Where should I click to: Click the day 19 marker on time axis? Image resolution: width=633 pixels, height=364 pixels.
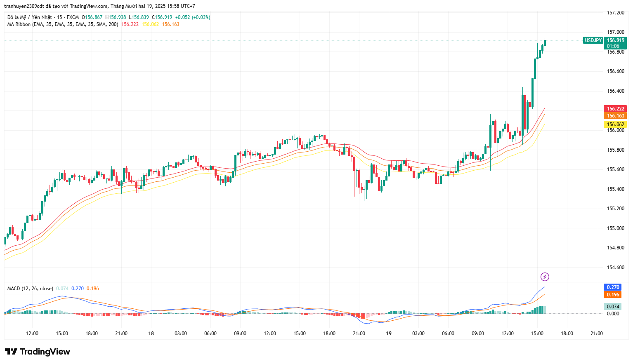(x=389, y=333)
